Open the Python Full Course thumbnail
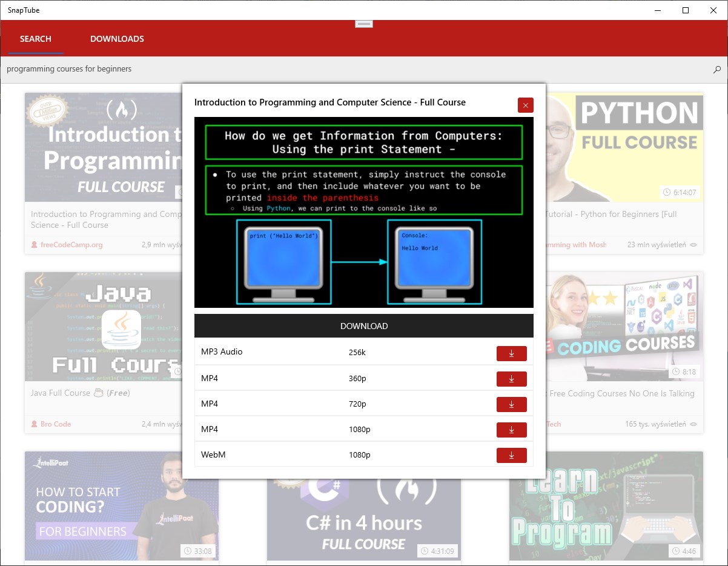 click(x=624, y=147)
